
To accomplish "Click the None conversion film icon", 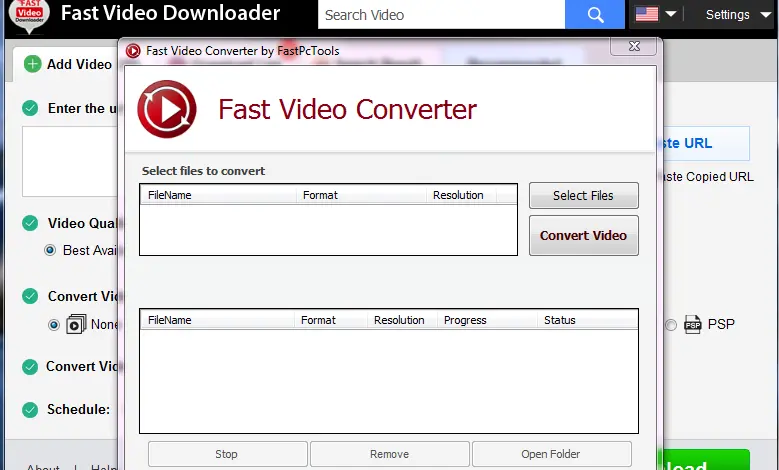I will tap(76, 324).
